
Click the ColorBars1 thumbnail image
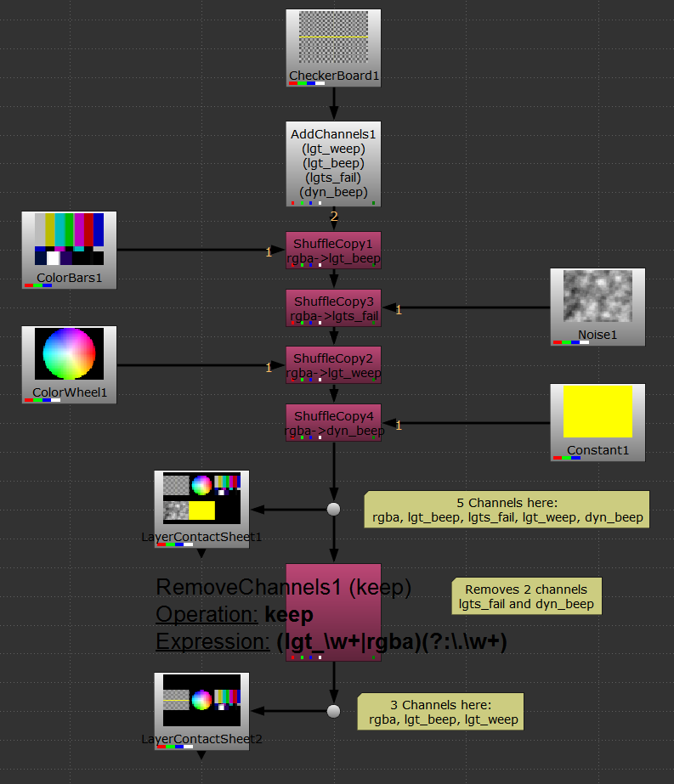click(69, 239)
